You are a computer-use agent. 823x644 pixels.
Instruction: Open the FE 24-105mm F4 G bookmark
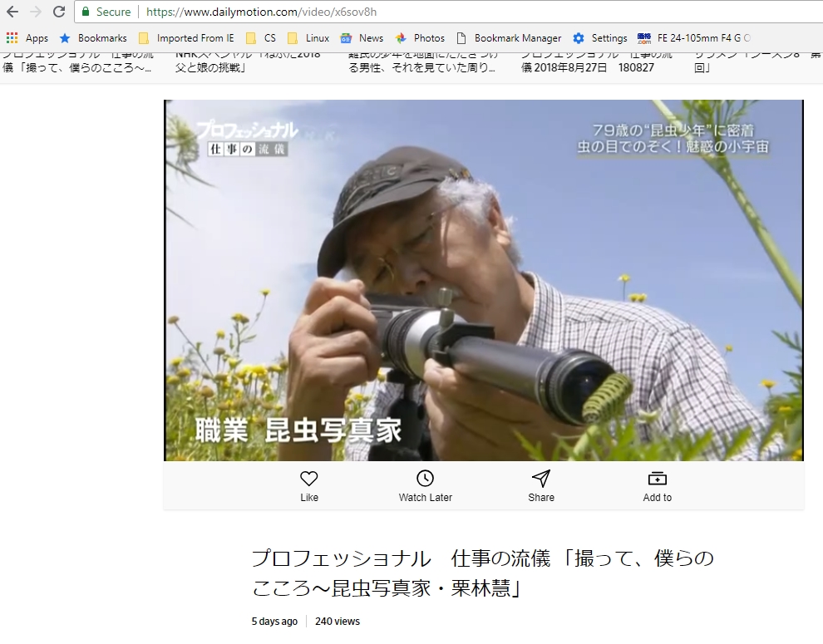tap(694, 37)
